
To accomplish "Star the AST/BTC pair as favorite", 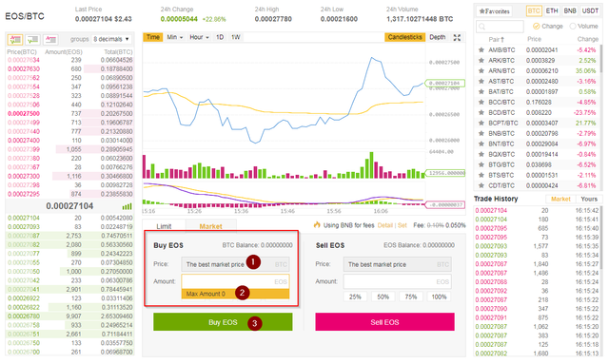I will coord(481,82).
